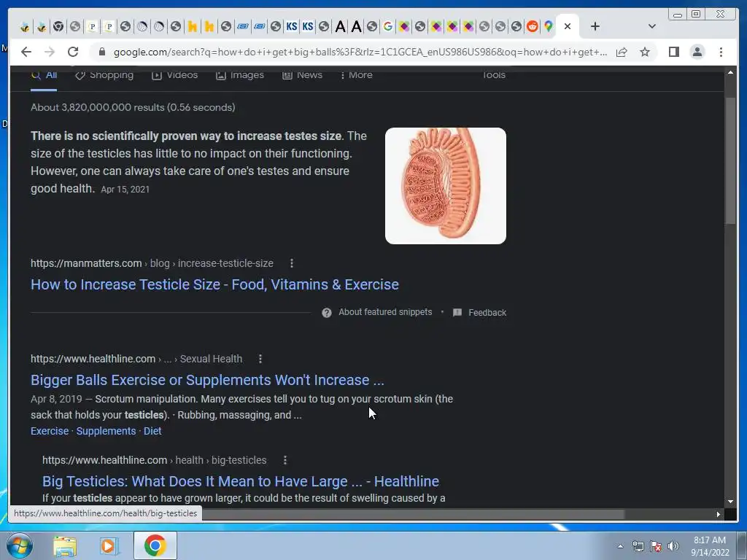
Task: Switch to the Google Maps tab
Action: pos(549,26)
